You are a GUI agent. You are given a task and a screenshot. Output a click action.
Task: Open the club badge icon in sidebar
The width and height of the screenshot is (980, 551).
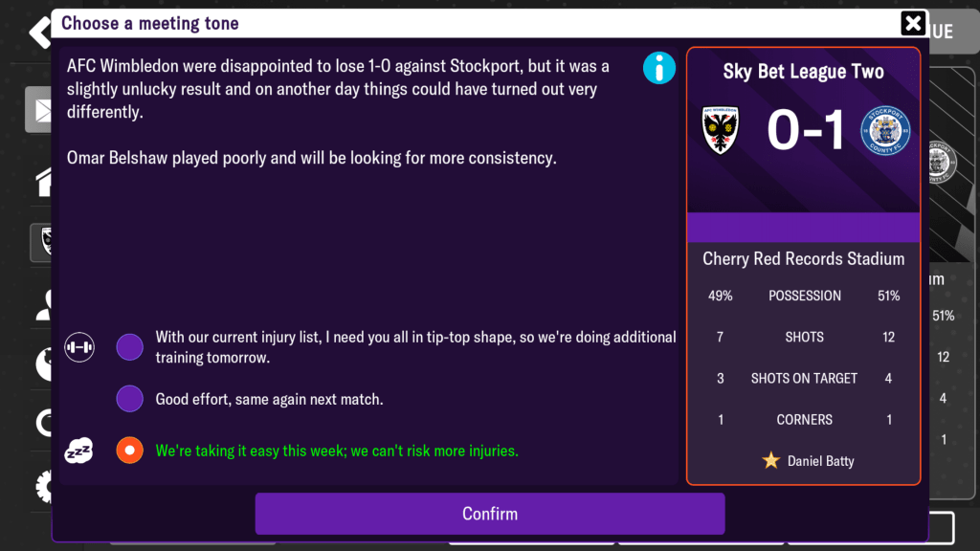pos(40,242)
